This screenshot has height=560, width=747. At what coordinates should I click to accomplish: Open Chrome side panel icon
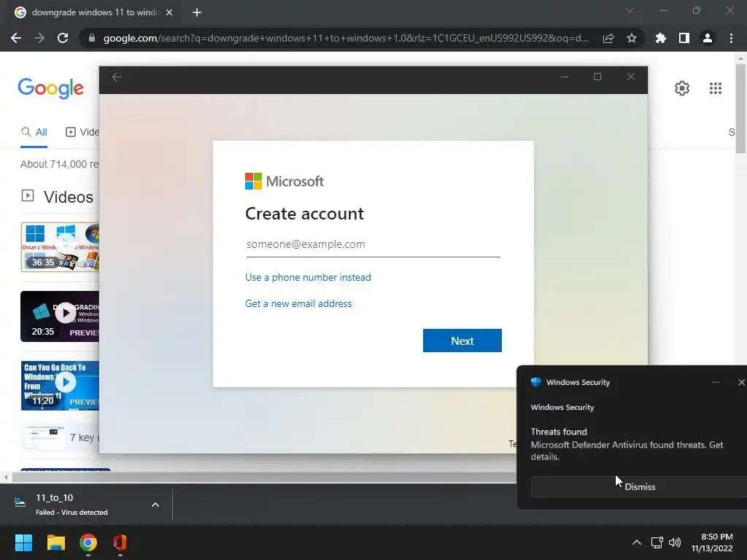pyautogui.click(x=684, y=38)
